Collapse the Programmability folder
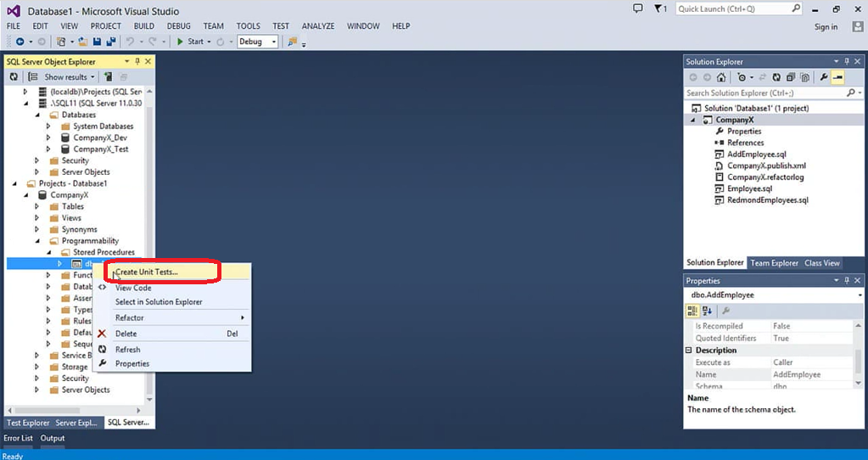Image resolution: width=868 pixels, height=460 pixels. 37,241
